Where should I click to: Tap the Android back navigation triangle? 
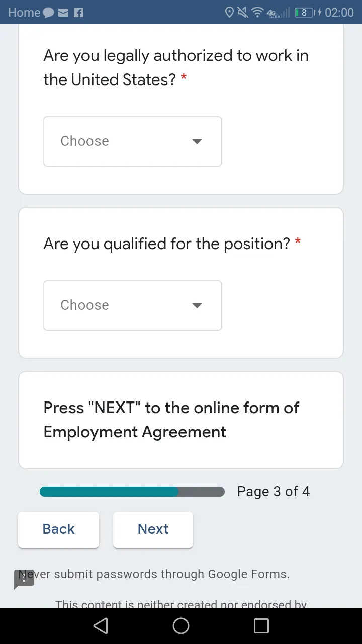click(x=101, y=626)
